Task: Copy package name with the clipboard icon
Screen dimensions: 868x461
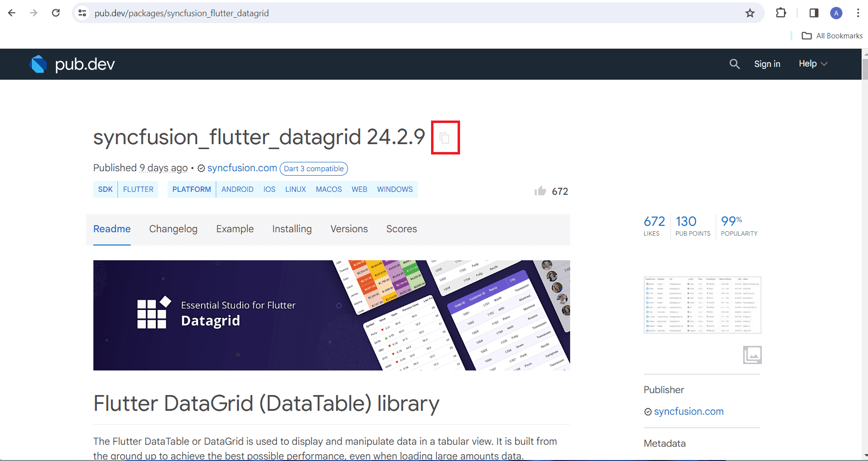Action: 445,138
